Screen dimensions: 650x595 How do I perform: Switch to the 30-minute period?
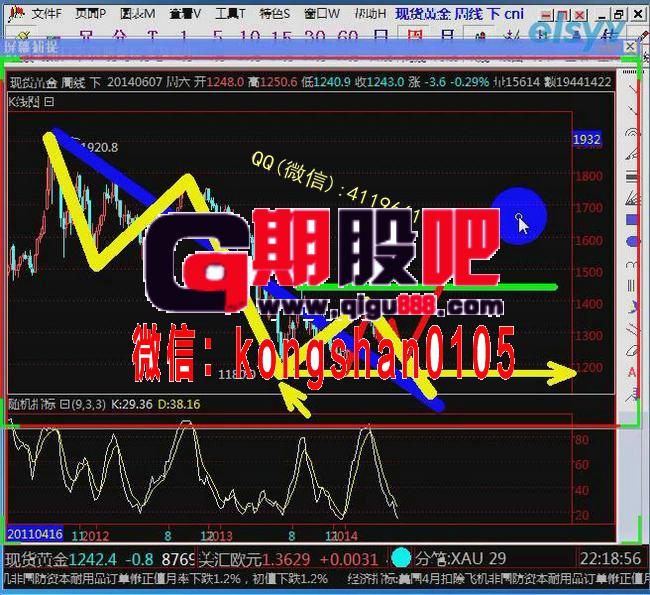coord(315,35)
